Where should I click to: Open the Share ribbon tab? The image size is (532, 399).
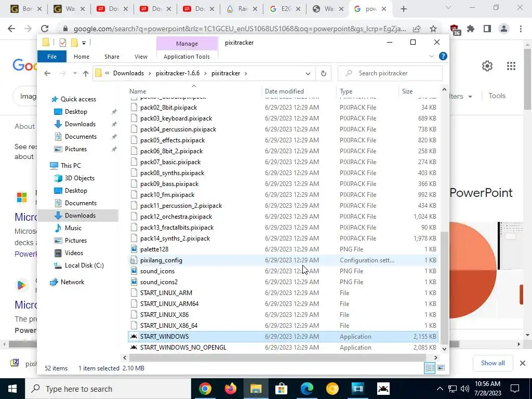(x=112, y=57)
